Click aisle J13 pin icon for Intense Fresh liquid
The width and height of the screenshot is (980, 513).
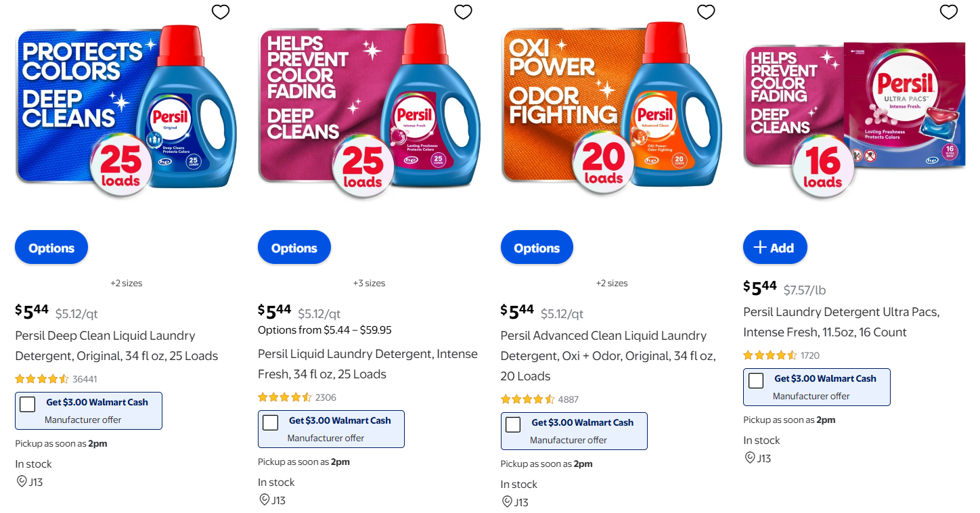click(264, 500)
